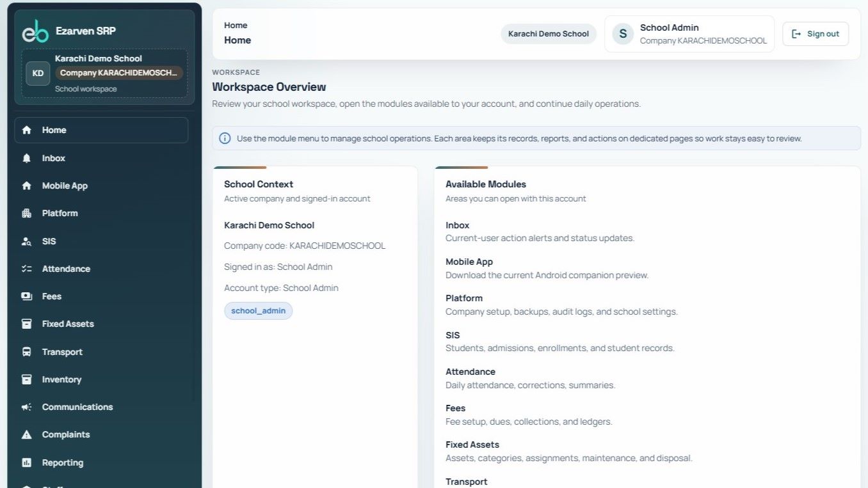This screenshot has height=488, width=868.
Task: Open Platform in Available Modules list
Action: pyautogui.click(x=464, y=298)
